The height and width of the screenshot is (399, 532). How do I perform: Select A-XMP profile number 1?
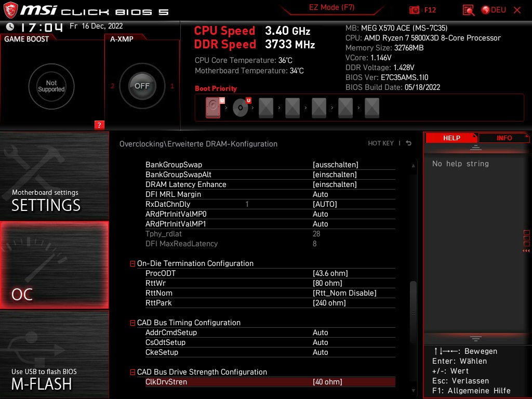pos(172,86)
